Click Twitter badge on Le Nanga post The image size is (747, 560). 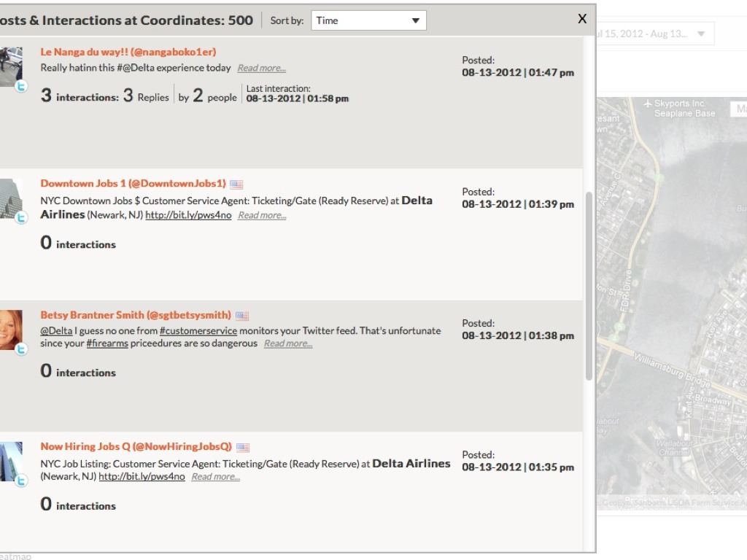click(21, 86)
